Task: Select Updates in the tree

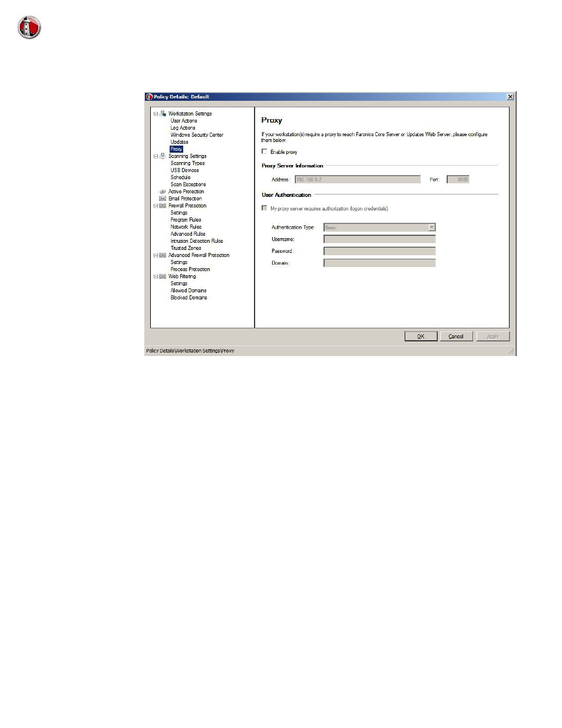Action: coord(179,142)
